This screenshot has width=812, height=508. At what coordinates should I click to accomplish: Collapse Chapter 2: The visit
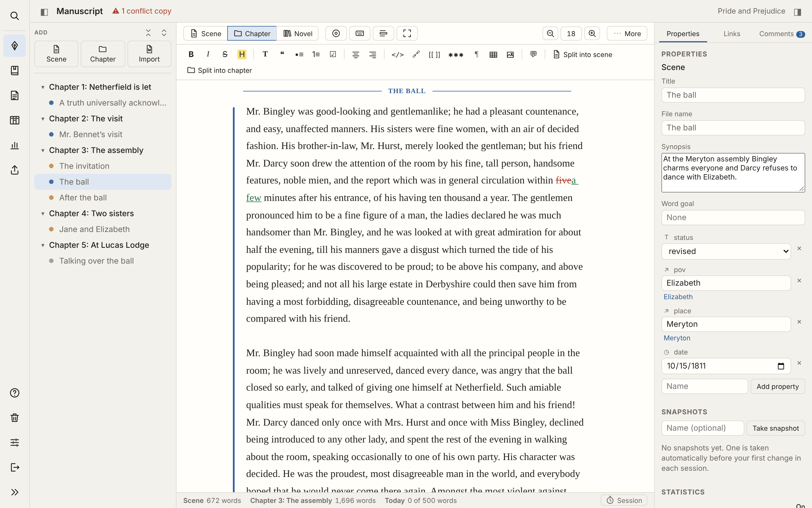(43, 119)
